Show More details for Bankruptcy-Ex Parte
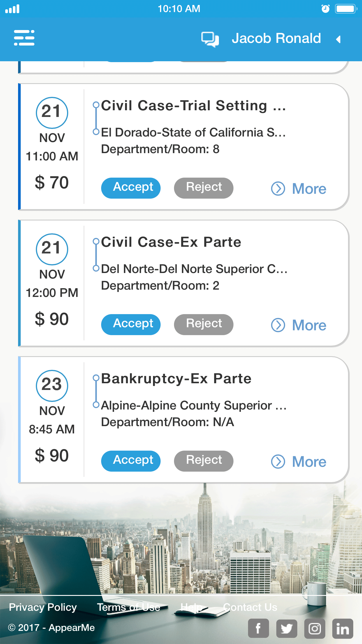 click(x=299, y=462)
